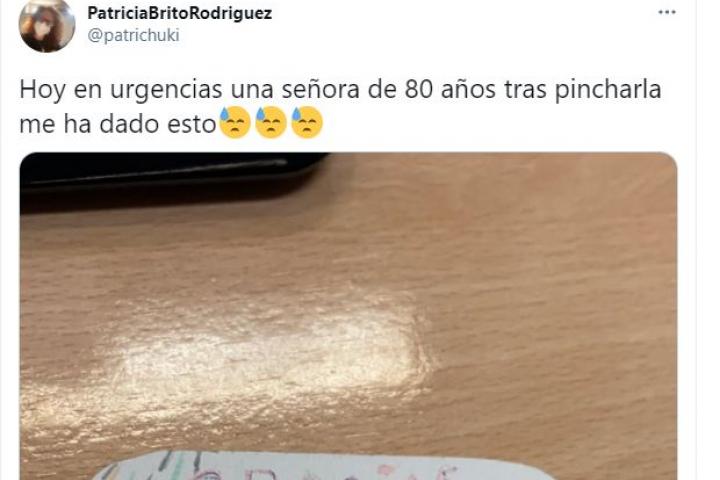
Task: Open the tweet's more options ellipsis
Action: pos(667,12)
